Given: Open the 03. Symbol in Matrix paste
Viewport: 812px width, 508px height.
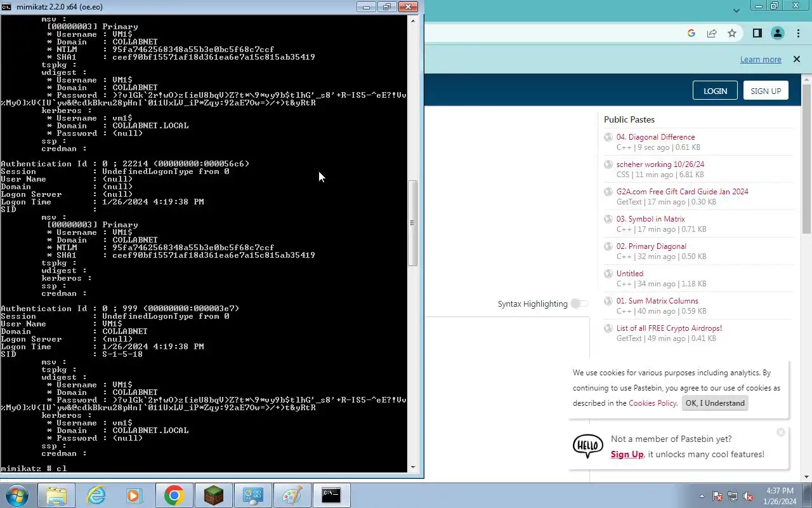Looking at the screenshot, I should (651, 219).
